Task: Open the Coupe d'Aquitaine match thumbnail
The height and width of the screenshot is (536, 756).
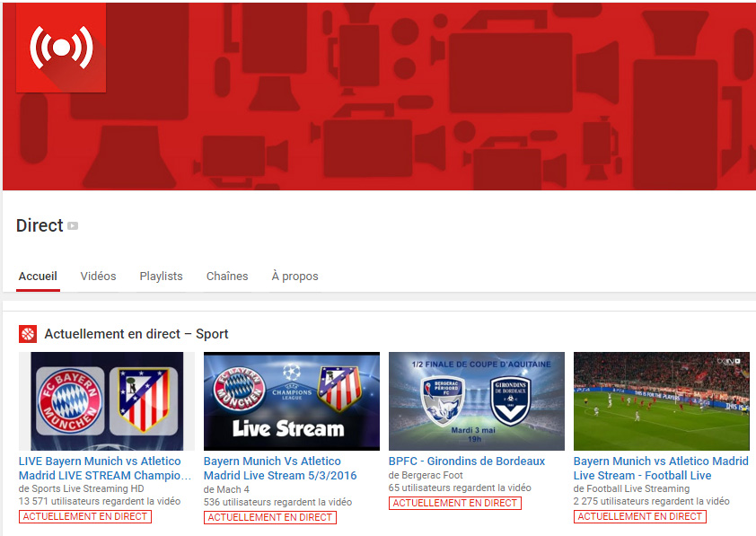Action: pyautogui.click(x=477, y=401)
